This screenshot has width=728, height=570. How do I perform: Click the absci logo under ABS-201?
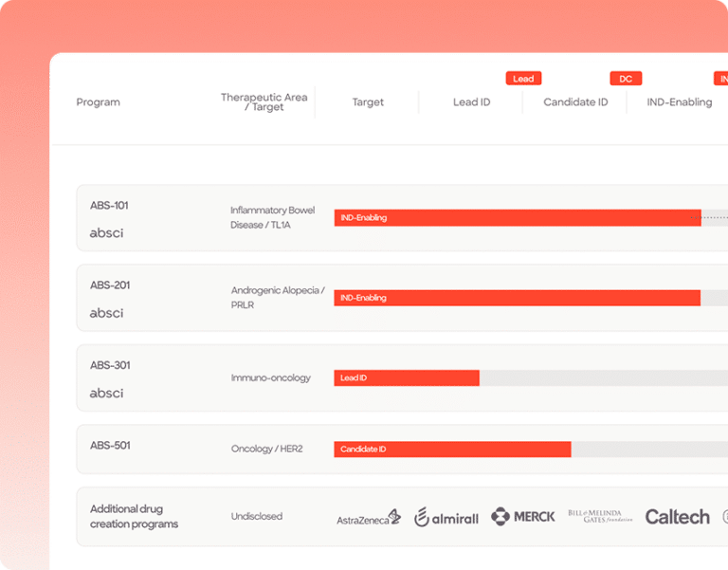106,313
